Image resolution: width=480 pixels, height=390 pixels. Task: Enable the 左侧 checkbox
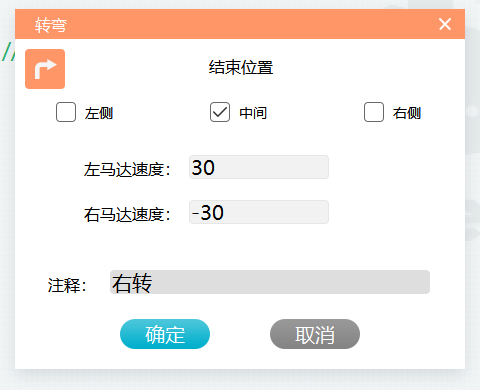[x=66, y=112]
